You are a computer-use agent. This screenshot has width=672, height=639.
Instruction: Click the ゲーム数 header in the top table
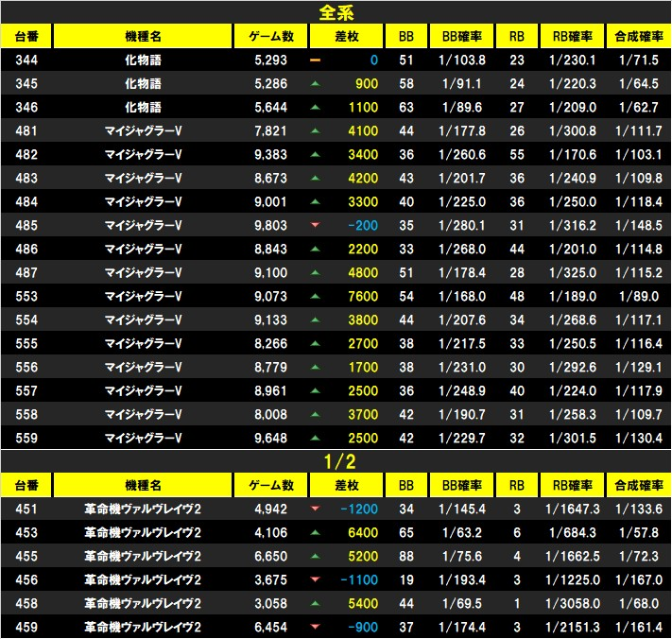click(271, 37)
